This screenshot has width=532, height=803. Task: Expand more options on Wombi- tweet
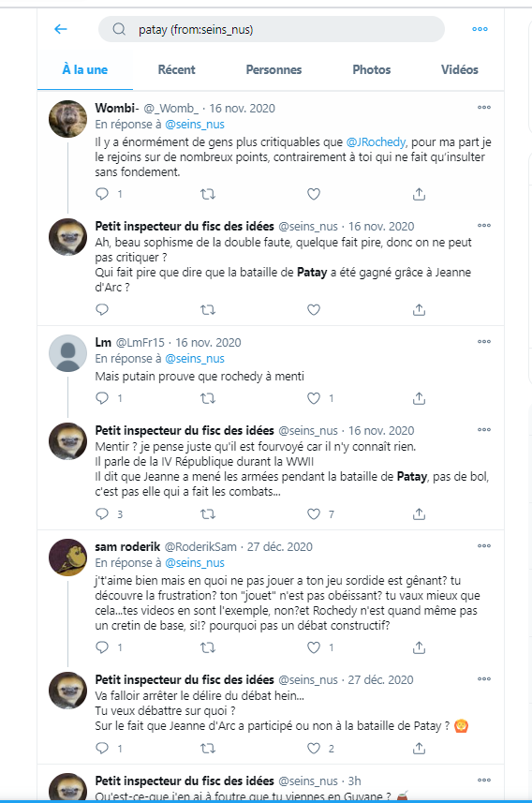tap(484, 108)
